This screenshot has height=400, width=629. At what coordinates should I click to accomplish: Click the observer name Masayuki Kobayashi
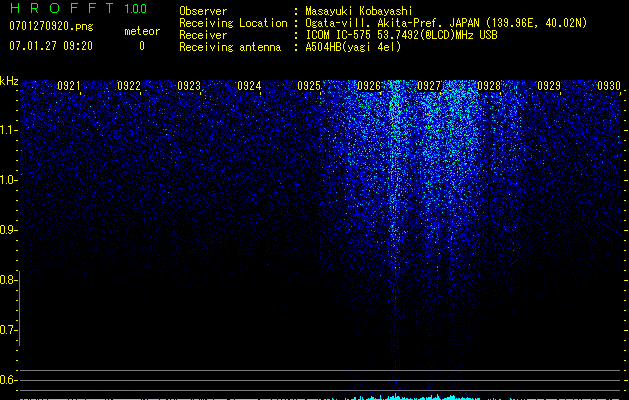pyautogui.click(x=359, y=11)
